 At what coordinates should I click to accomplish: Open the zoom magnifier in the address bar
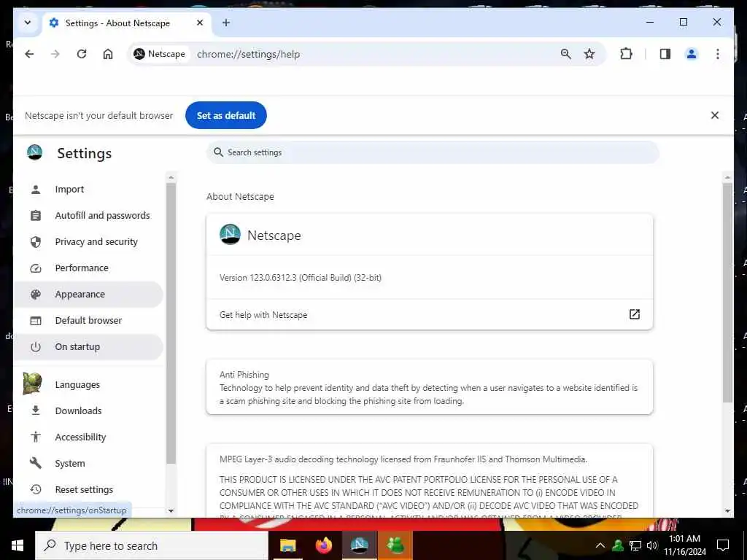[x=565, y=54]
